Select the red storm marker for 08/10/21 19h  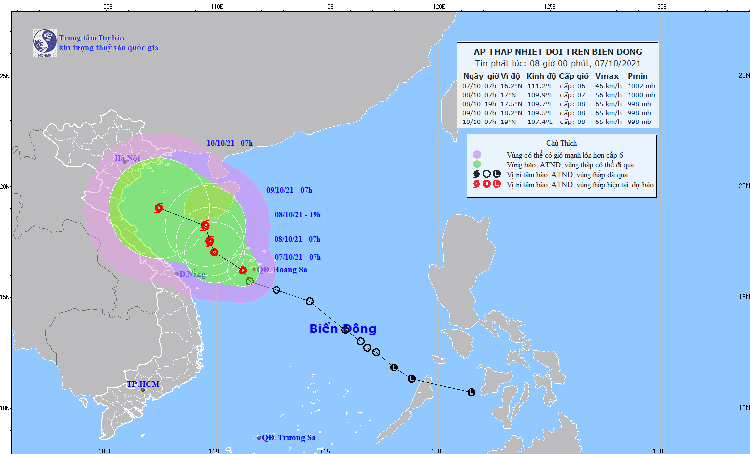tap(210, 241)
